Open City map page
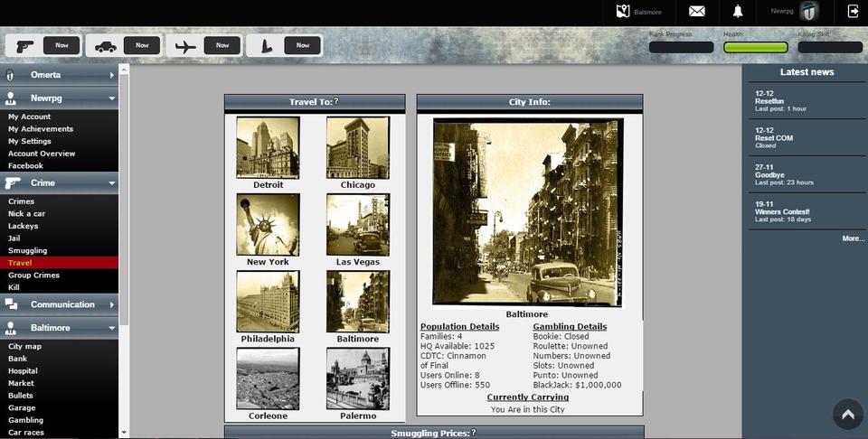Viewport: 868px width, 439px height. tap(25, 346)
